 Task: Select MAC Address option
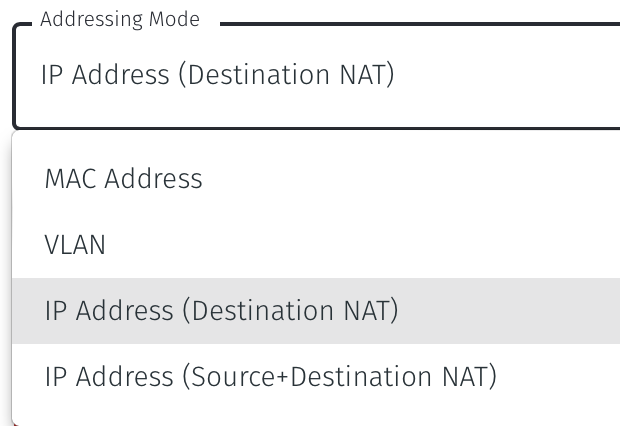click(x=124, y=179)
